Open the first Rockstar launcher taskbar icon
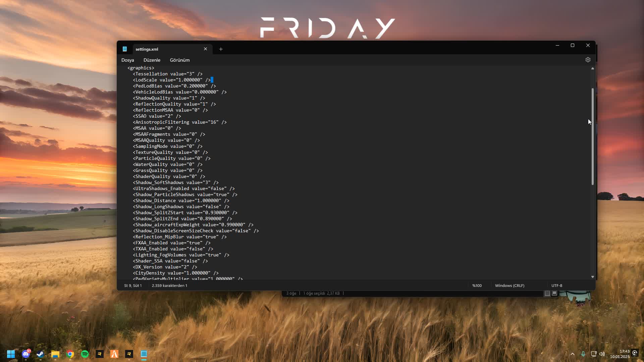644x362 pixels. tap(100, 354)
